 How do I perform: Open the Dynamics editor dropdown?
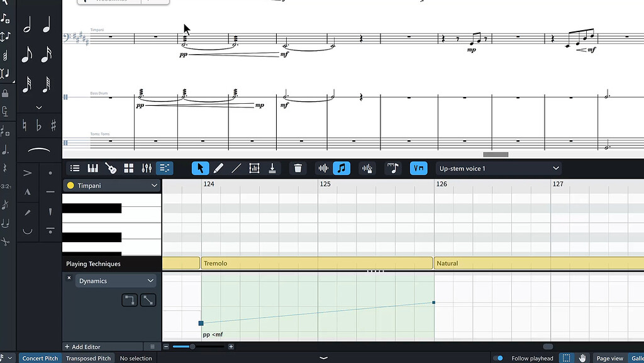tap(115, 280)
